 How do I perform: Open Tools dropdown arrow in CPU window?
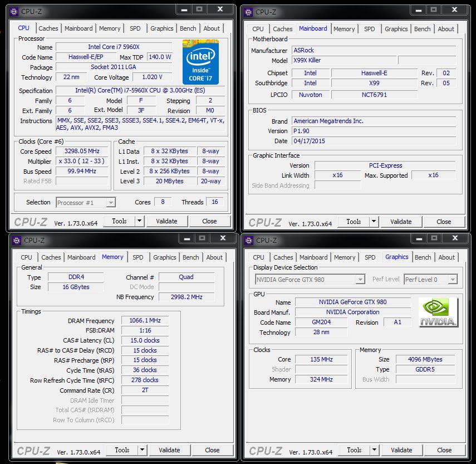[x=139, y=221]
